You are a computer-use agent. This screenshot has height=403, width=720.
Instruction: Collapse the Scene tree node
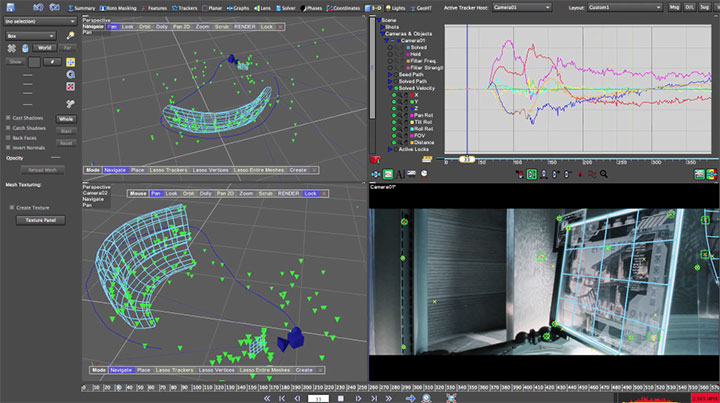coord(379,20)
